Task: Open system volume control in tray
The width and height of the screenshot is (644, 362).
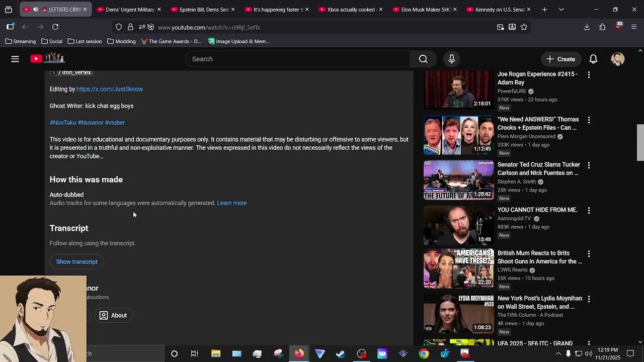Action: pos(588,353)
